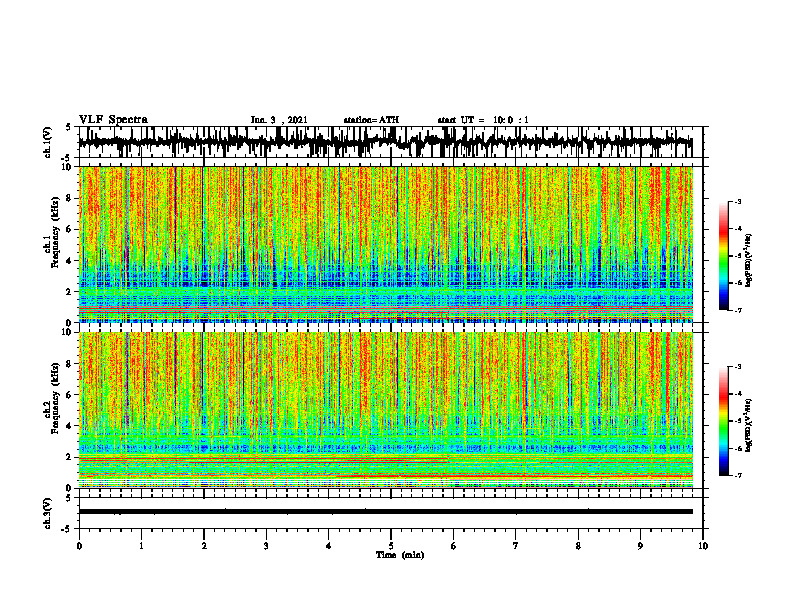792x612 pixels.
Task: Click the ch.1 'Frequency (kHz)' axis label
Action: pyautogui.click(x=55, y=233)
